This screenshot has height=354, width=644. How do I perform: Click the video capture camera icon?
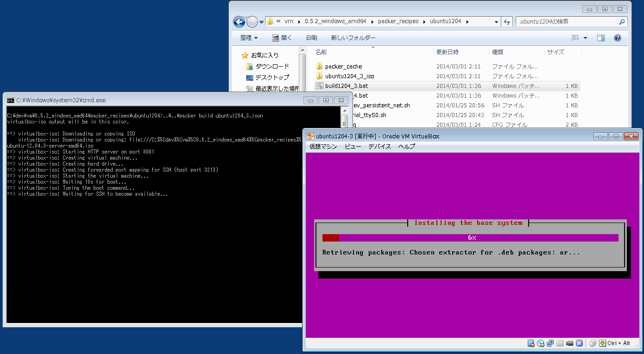click(x=570, y=343)
